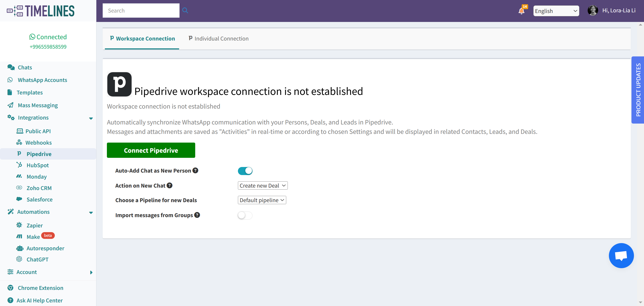644x306 pixels.
Task: Click the Zapier asterisk icon
Action: click(19, 225)
